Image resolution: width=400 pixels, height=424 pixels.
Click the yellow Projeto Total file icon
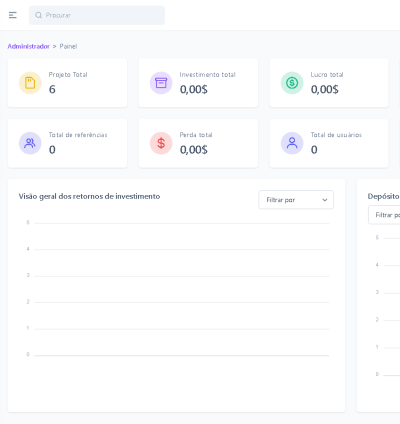click(30, 83)
